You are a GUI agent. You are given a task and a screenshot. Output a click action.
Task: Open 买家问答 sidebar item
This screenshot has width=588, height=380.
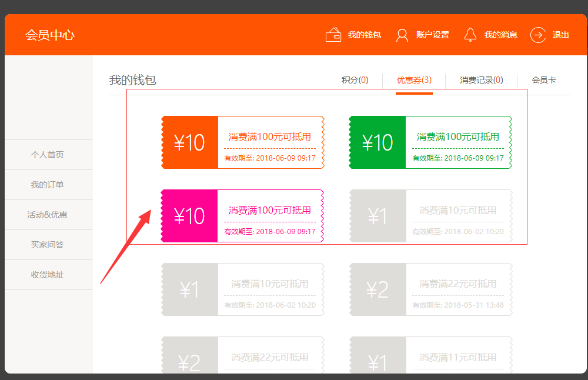point(48,245)
